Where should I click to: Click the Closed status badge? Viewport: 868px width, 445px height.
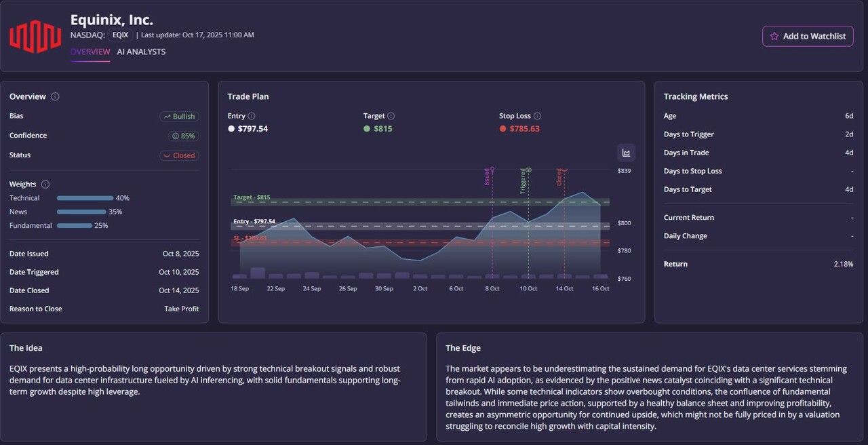(x=179, y=155)
